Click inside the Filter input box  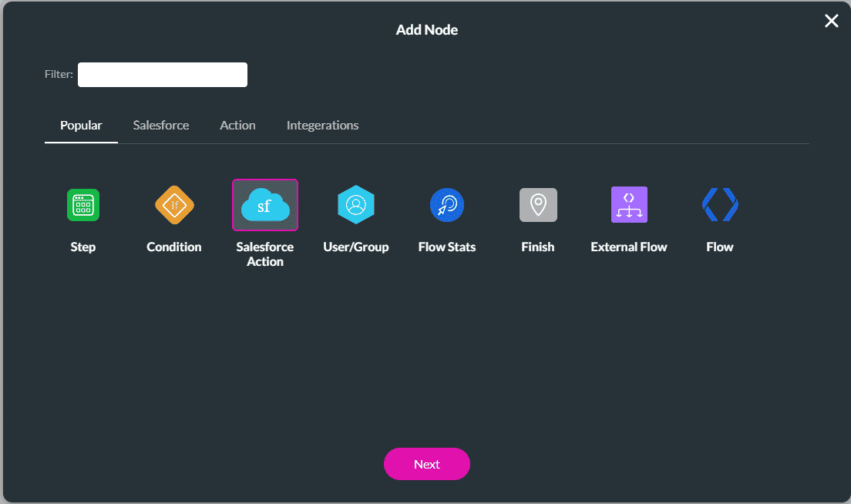point(162,74)
